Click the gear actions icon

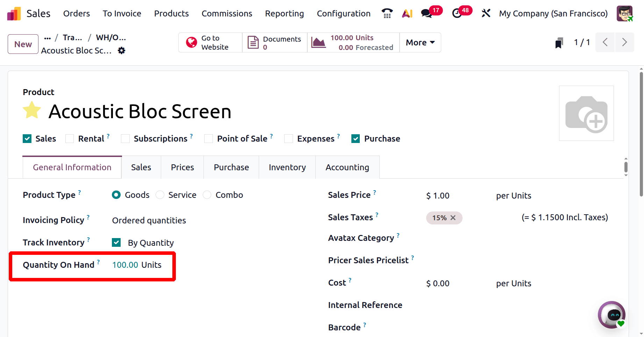click(121, 51)
